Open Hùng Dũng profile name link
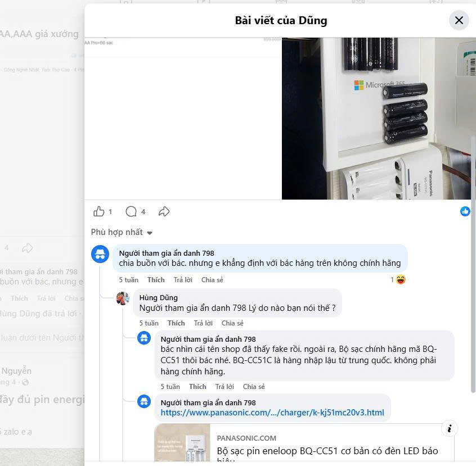476x466 pixels. tap(159, 297)
